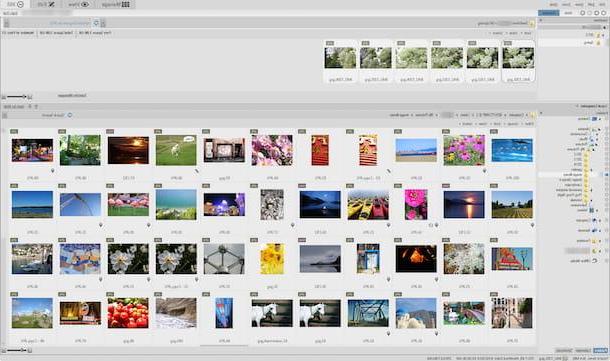
Task: Click folder icon starting main breadcrumb path
Action: click(x=532, y=115)
